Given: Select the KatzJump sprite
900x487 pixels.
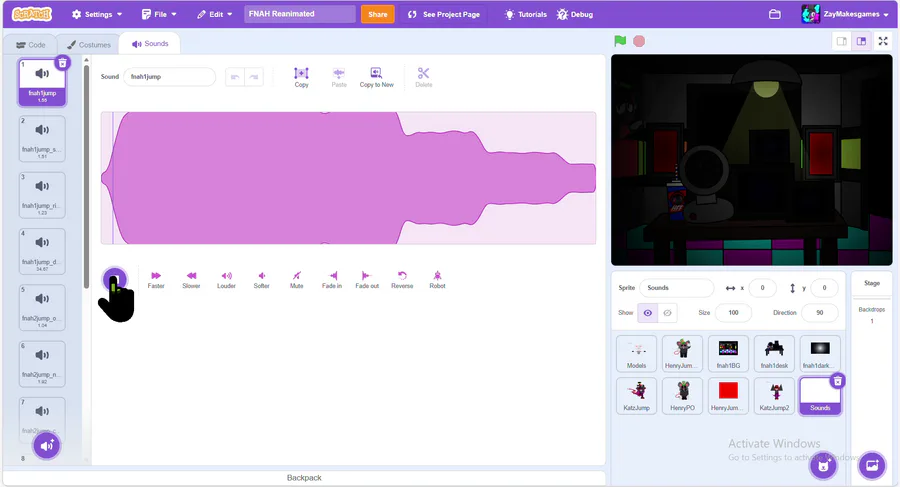Looking at the screenshot, I should tap(636, 396).
